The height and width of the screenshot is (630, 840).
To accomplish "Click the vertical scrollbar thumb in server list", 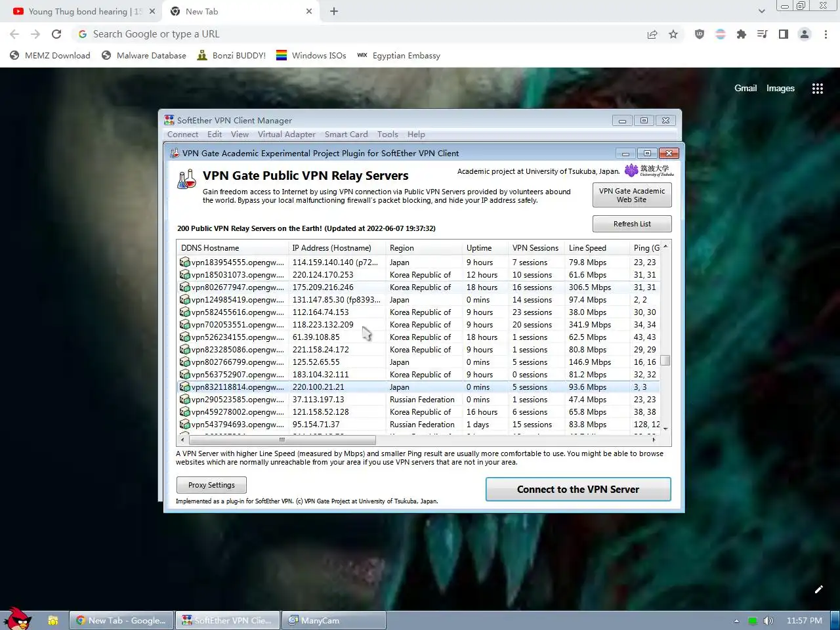I will pyautogui.click(x=665, y=360).
